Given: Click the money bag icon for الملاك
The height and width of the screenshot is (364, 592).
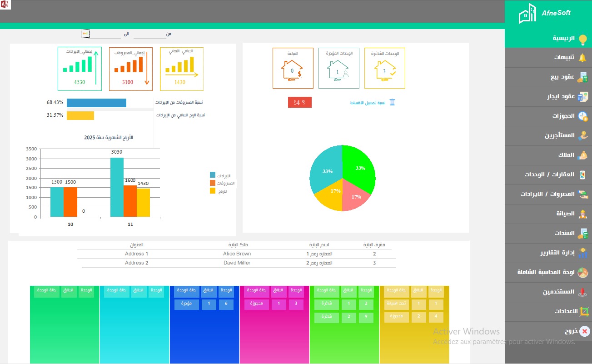Looking at the screenshot, I should [x=582, y=155].
